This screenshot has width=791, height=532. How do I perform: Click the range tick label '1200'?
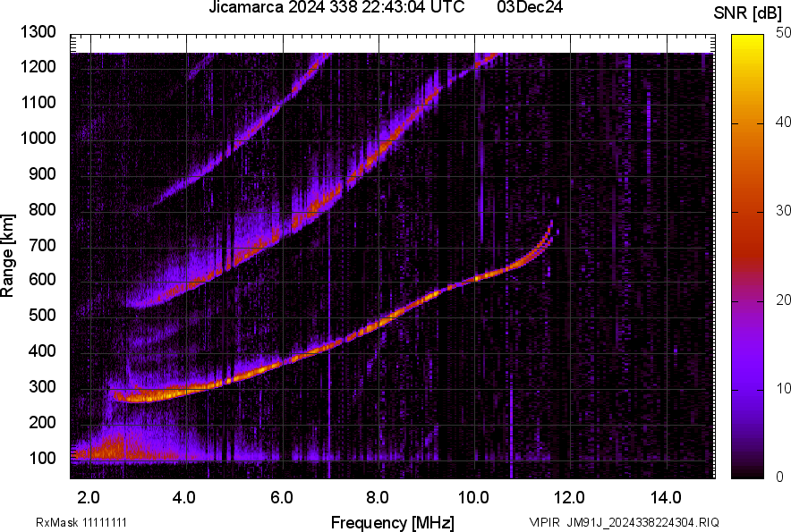[38, 66]
